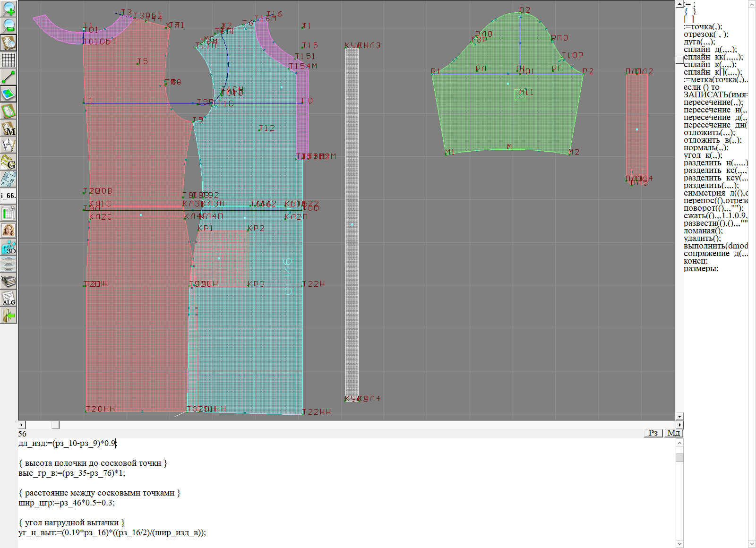756x548 pixels.
Task: Toggle the grid display icon
Action: 9,60
